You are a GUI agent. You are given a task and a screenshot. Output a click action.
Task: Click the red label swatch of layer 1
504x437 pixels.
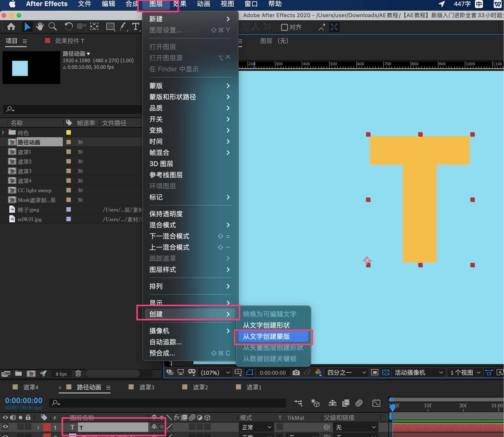(47, 427)
